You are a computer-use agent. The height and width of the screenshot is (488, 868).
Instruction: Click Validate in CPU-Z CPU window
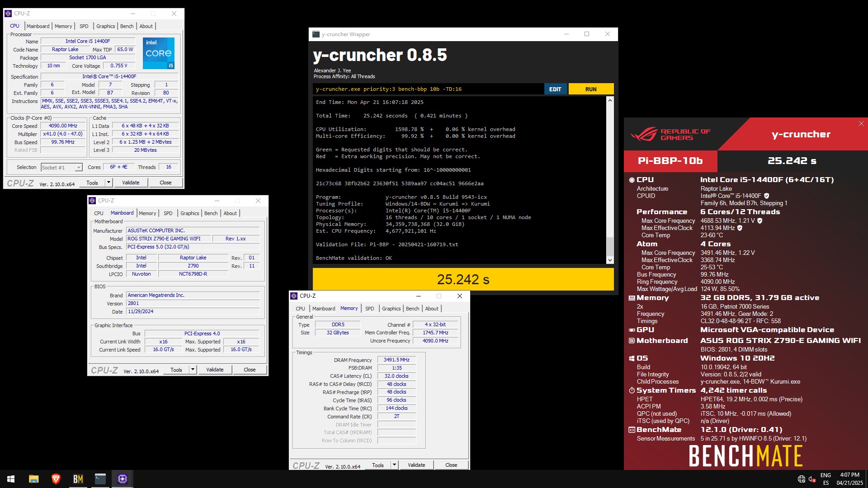pyautogui.click(x=131, y=183)
